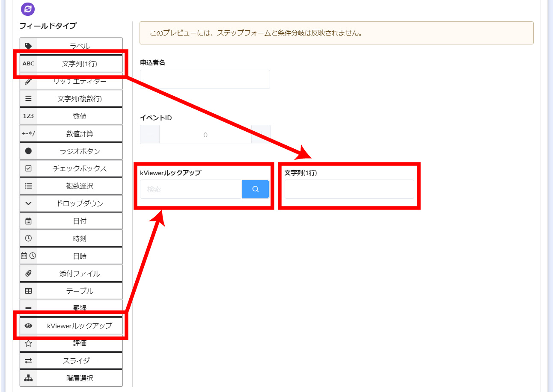Choose the Table grid field type

pos(71,291)
